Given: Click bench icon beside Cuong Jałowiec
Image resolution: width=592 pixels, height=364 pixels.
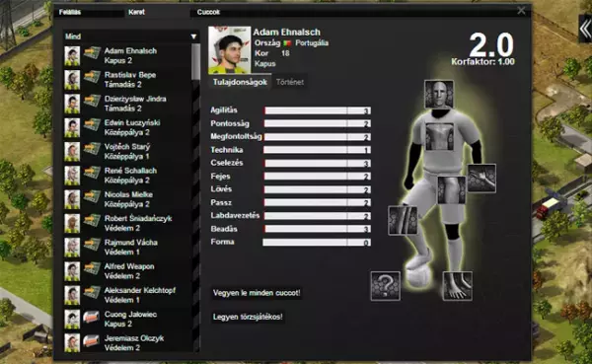Looking at the screenshot, I should click(x=92, y=318).
